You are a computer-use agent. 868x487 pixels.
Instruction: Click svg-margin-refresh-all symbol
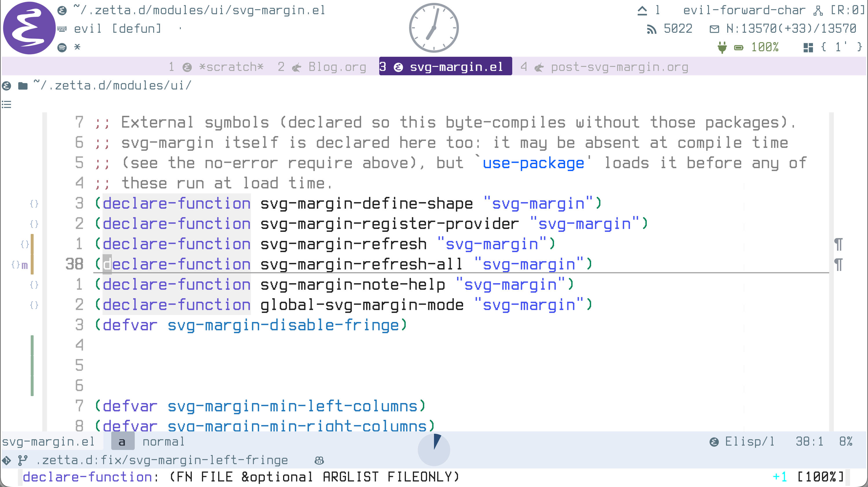[362, 264]
